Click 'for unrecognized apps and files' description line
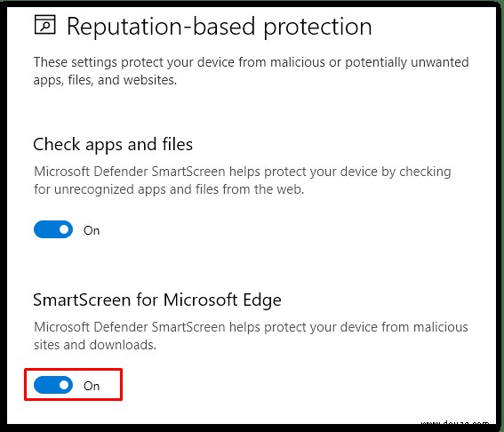The width and height of the screenshot is (504, 432). click(x=169, y=189)
